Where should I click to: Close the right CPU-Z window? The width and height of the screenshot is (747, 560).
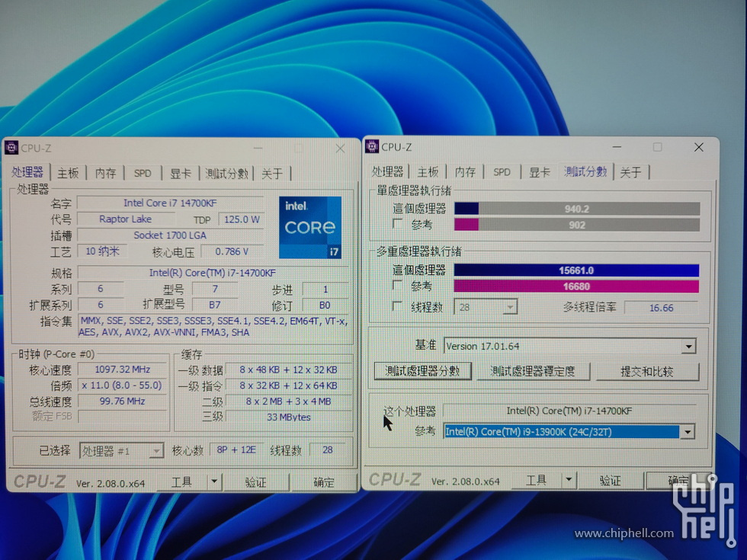coord(698,147)
